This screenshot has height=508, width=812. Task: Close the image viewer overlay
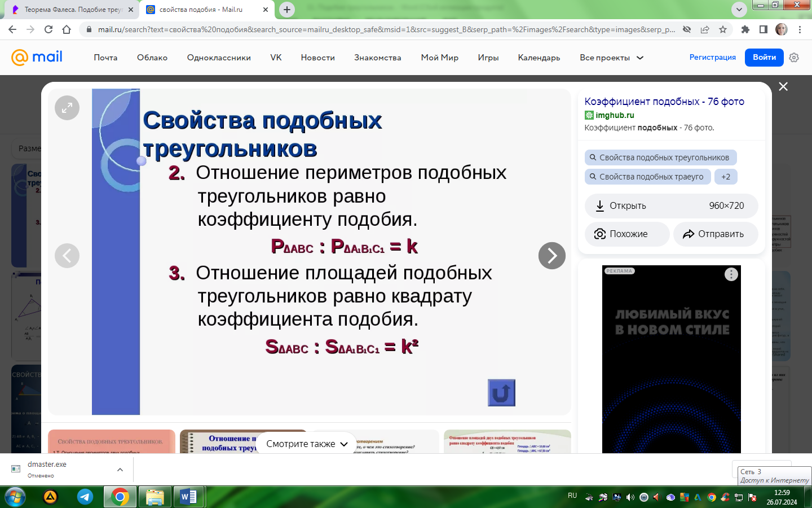783,86
